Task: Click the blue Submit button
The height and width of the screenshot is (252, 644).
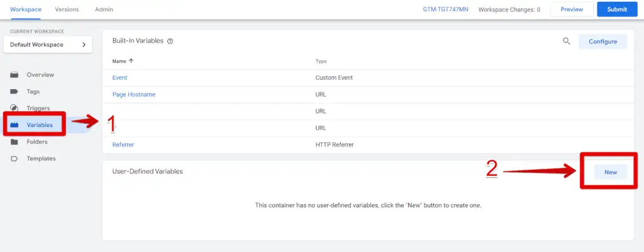Action: point(617,9)
